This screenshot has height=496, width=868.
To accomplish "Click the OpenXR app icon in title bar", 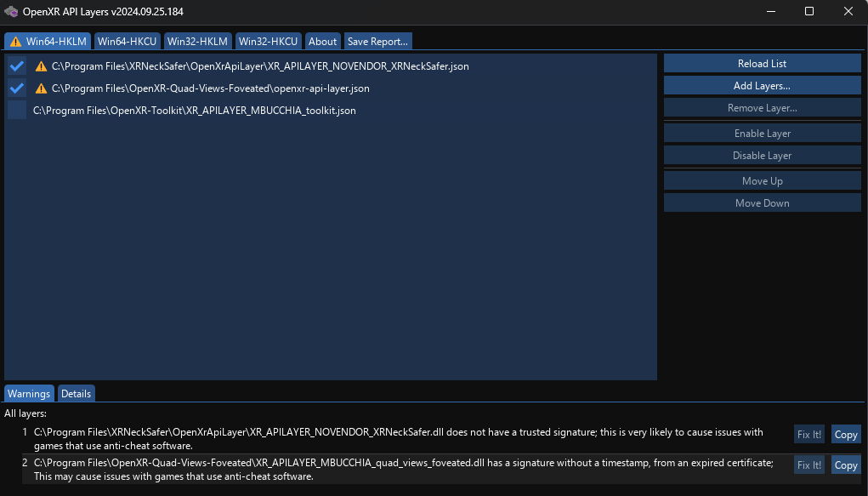I will pos(11,12).
